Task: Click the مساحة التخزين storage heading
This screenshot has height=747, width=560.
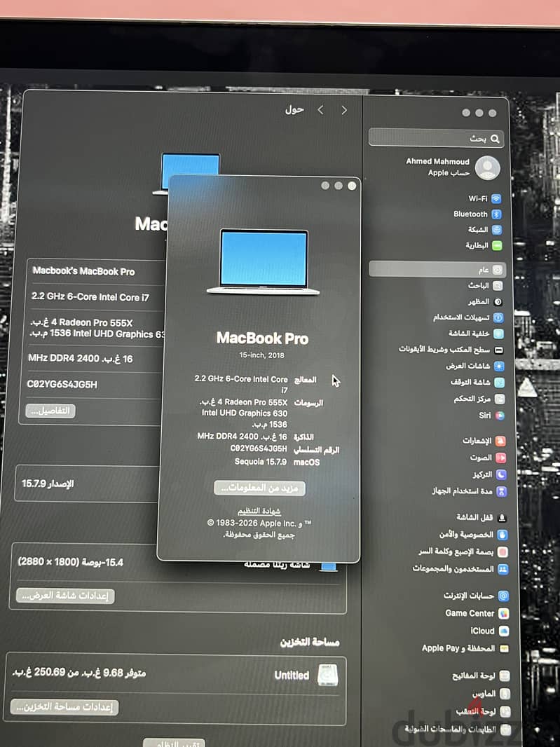Action: click(310, 642)
